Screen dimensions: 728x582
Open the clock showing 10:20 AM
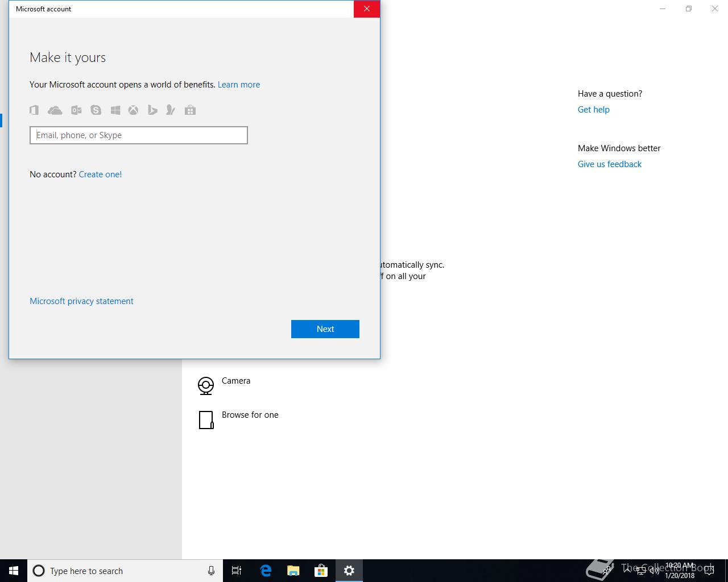click(x=680, y=571)
